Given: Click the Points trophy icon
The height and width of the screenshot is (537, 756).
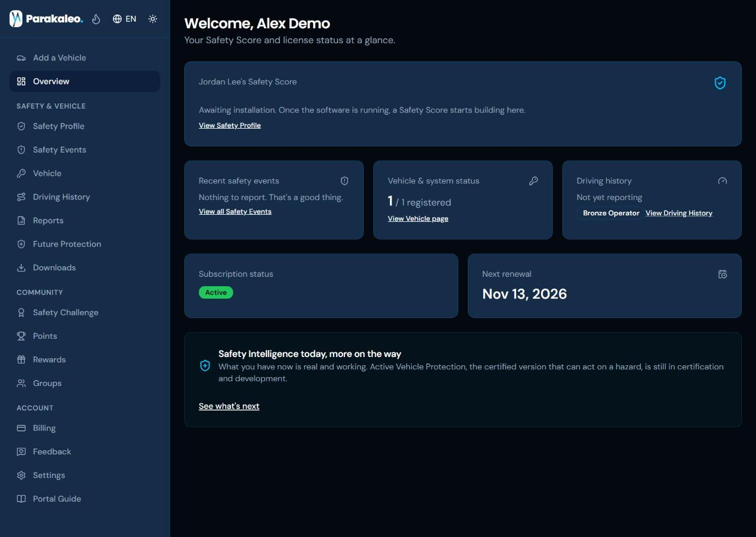Looking at the screenshot, I should coord(21,336).
